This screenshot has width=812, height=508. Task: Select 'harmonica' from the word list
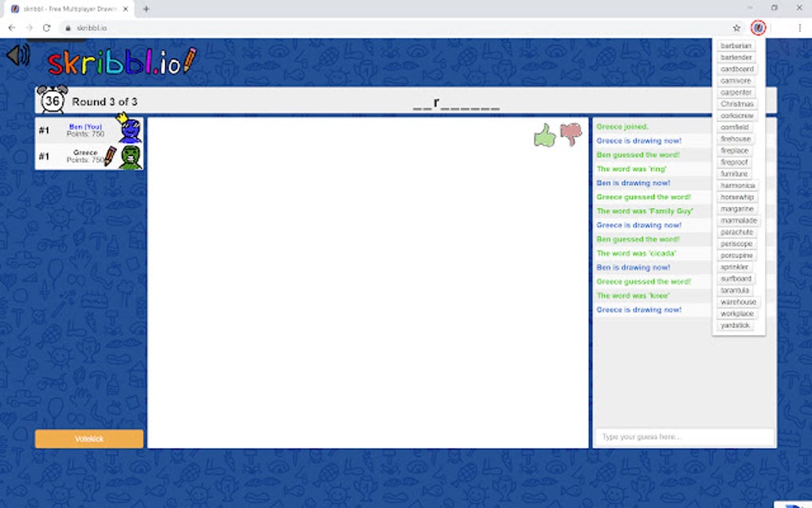coord(736,185)
